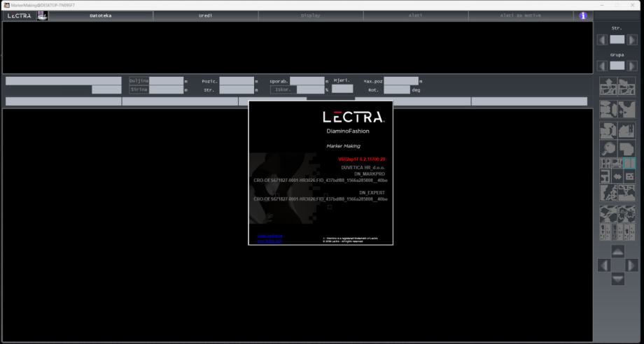Click the Uporab. value field
Image resolution: width=644 pixels, height=344 pixels.
point(307,81)
